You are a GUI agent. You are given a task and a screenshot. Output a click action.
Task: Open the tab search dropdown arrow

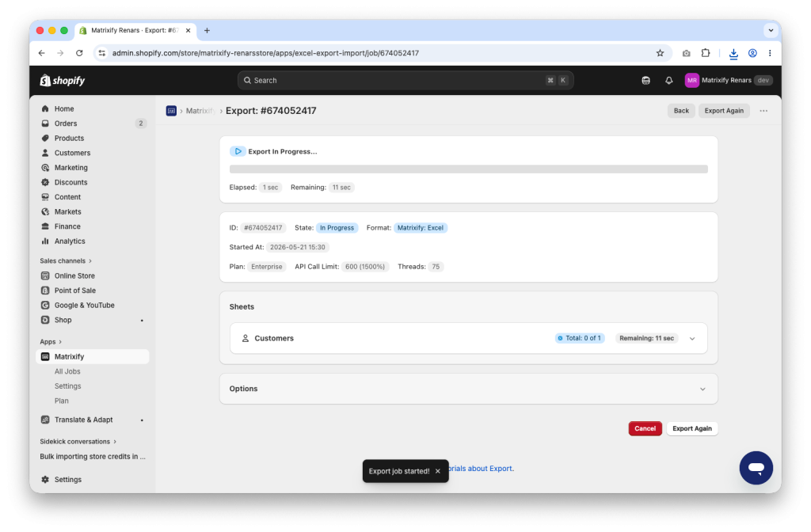click(x=771, y=31)
